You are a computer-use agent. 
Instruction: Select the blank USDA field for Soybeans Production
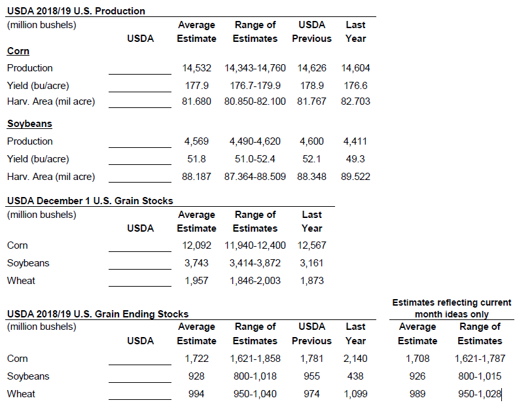tap(139, 141)
